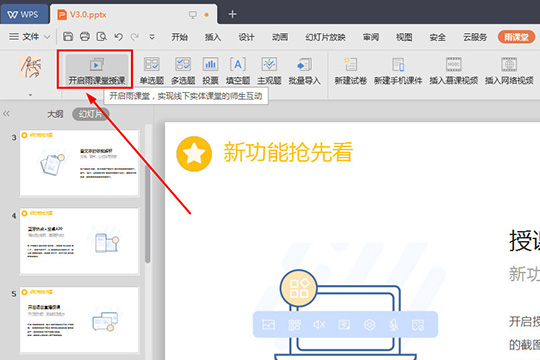Insert a 主观题 question

[269, 71]
